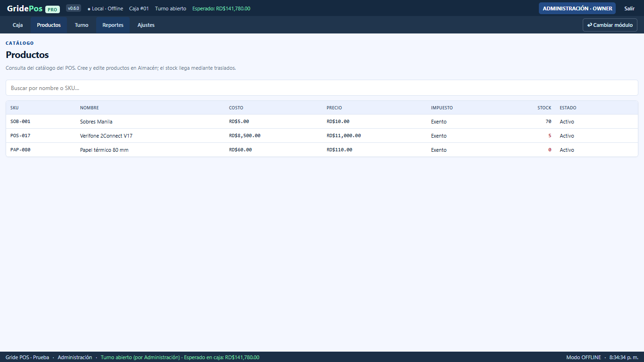Image resolution: width=644 pixels, height=362 pixels.
Task: Click the stock value 5 for Verifone
Action: click(550, 136)
